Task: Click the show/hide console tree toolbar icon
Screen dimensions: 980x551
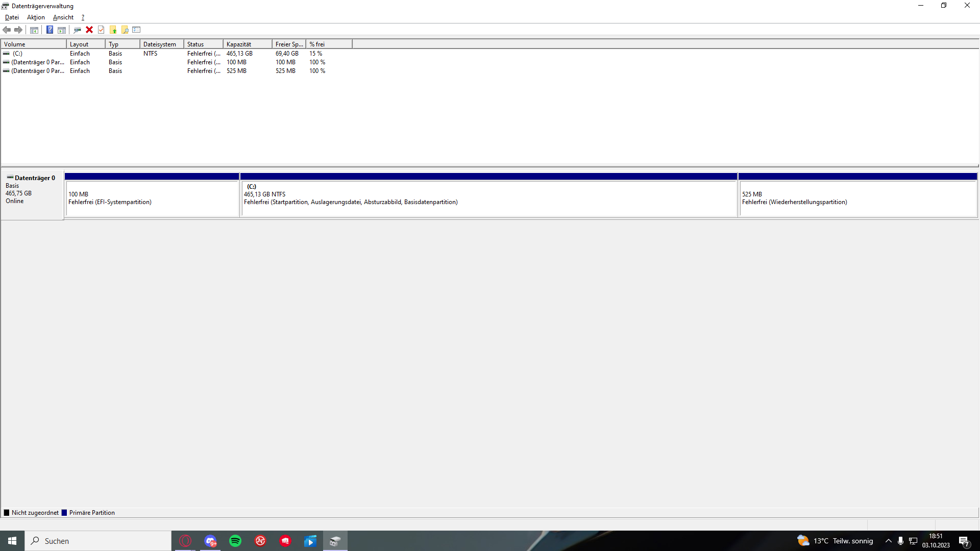Action: 34,30
